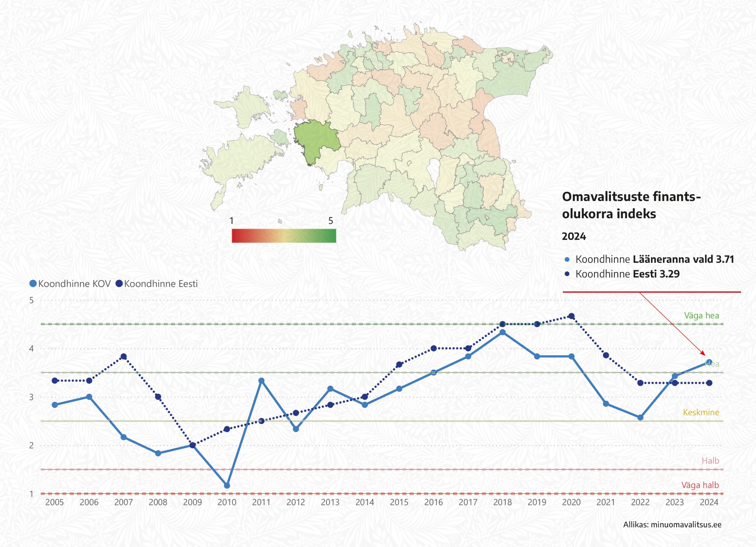Click the Keskmine threshold label
Image resolution: width=756 pixels, height=547 pixels.
701,412
